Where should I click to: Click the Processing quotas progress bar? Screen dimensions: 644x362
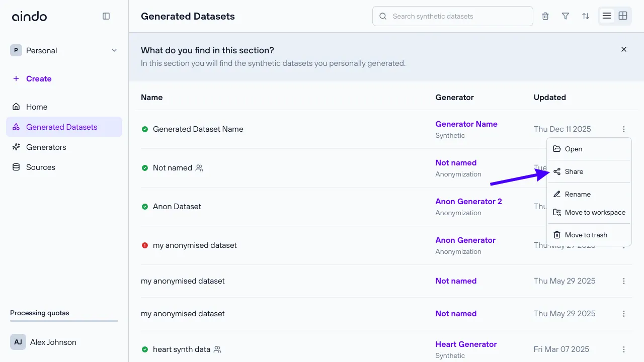(x=64, y=321)
